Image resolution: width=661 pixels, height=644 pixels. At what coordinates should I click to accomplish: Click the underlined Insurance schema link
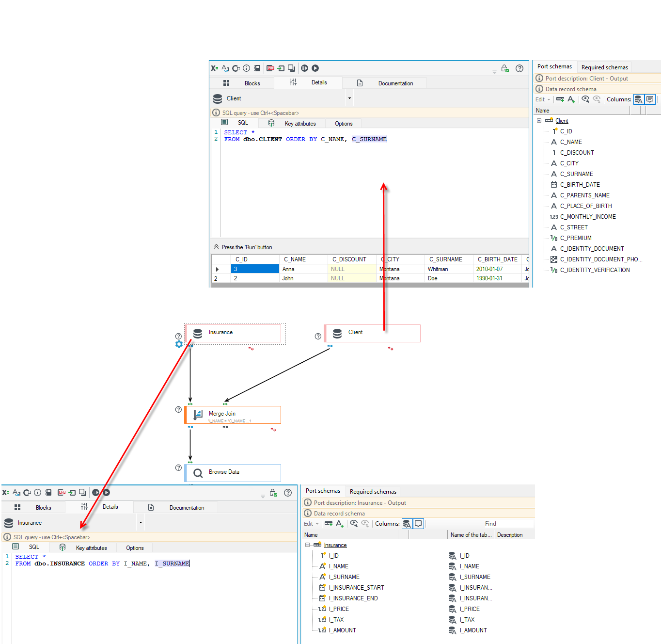tap(335, 545)
